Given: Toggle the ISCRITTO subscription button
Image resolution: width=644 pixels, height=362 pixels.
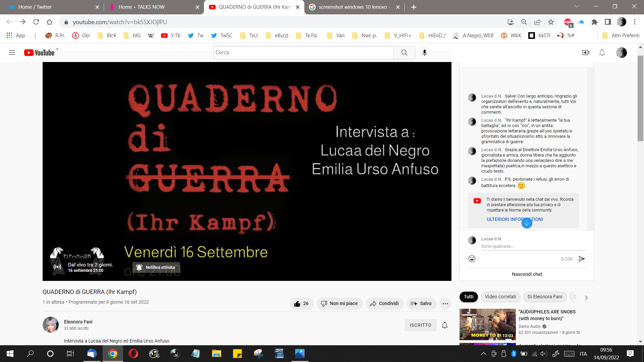Looking at the screenshot, I should 420,325.
